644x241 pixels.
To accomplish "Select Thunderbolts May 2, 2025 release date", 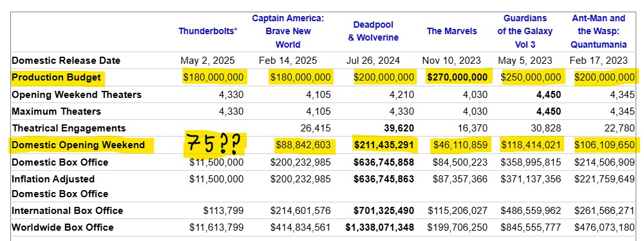I will pos(208,61).
